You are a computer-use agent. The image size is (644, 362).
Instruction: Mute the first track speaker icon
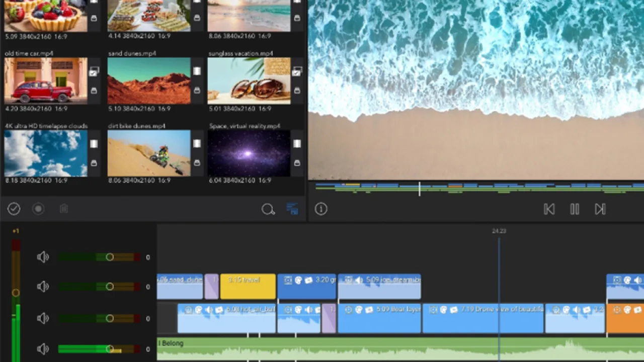pos(43,257)
